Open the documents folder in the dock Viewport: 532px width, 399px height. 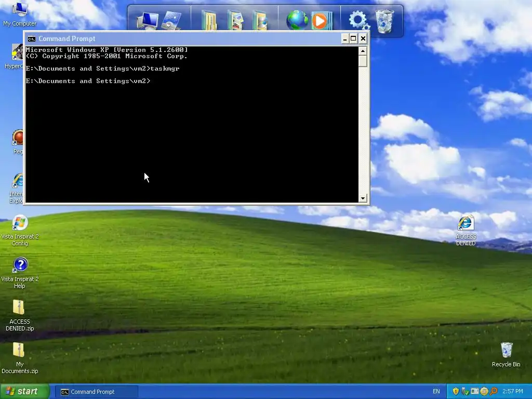pyautogui.click(x=209, y=20)
